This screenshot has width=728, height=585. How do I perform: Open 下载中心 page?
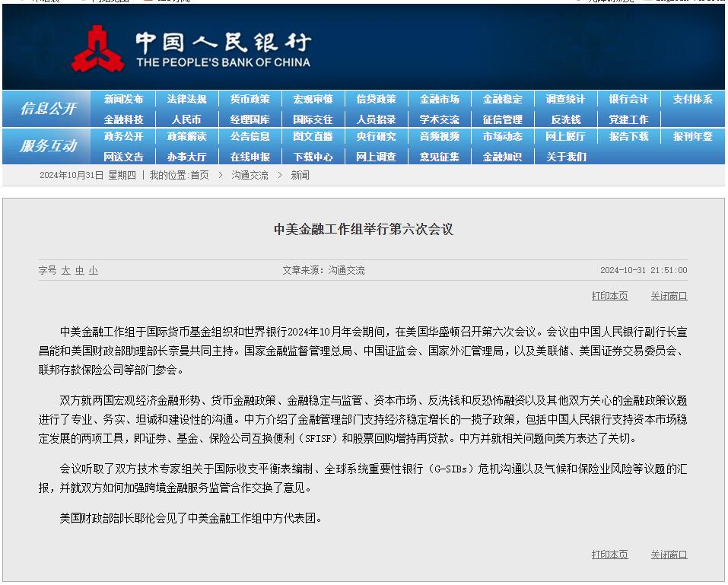(x=313, y=157)
